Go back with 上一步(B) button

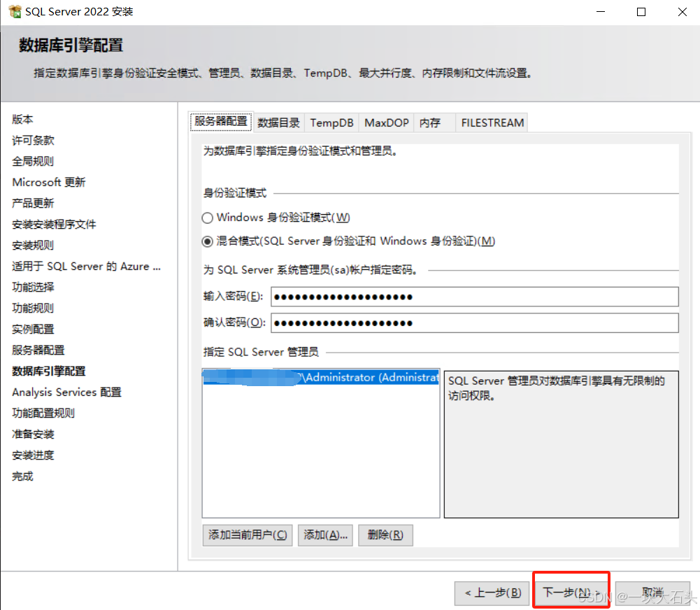pyautogui.click(x=493, y=593)
